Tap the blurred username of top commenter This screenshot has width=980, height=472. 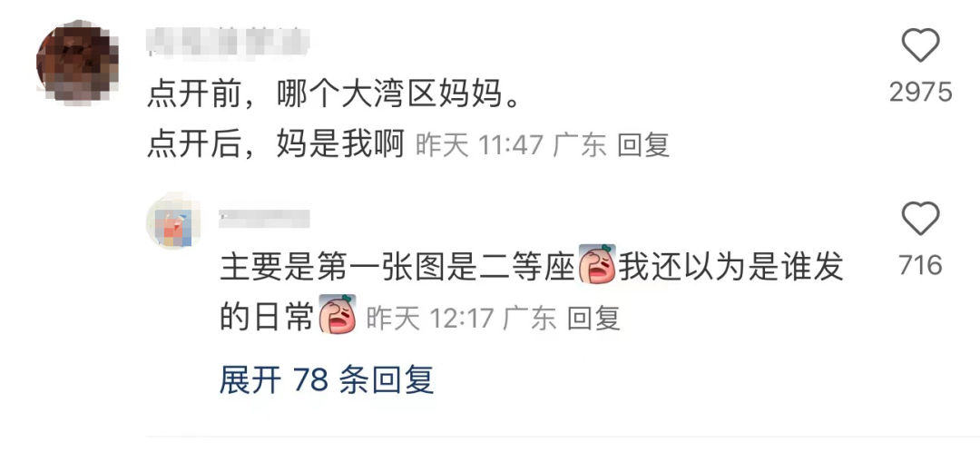[229, 41]
